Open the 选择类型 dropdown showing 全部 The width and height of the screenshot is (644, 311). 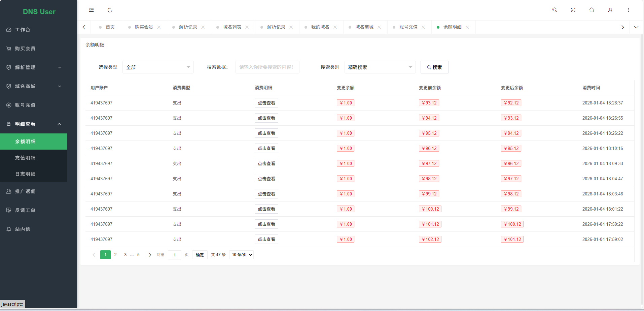click(x=158, y=67)
